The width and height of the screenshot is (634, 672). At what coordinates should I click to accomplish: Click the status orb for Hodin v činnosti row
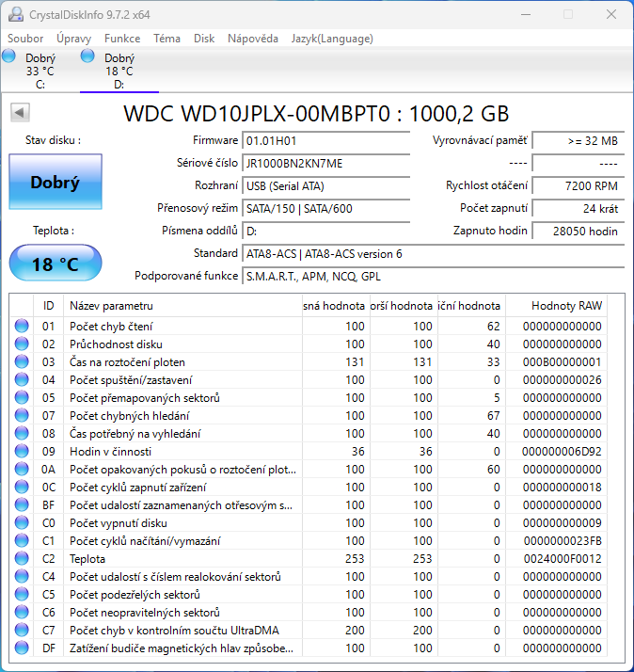pos(21,452)
